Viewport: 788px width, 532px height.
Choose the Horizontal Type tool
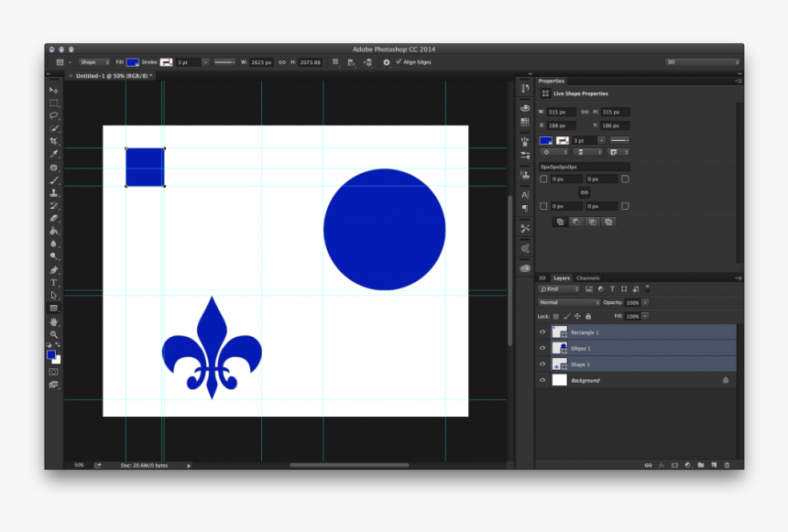[54, 283]
